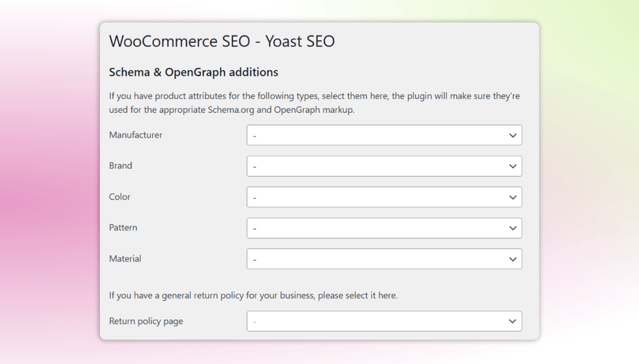Image resolution: width=639 pixels, height=364 pixels.
Task: Open the Return policy page dropdown
Action: point(384,321)
